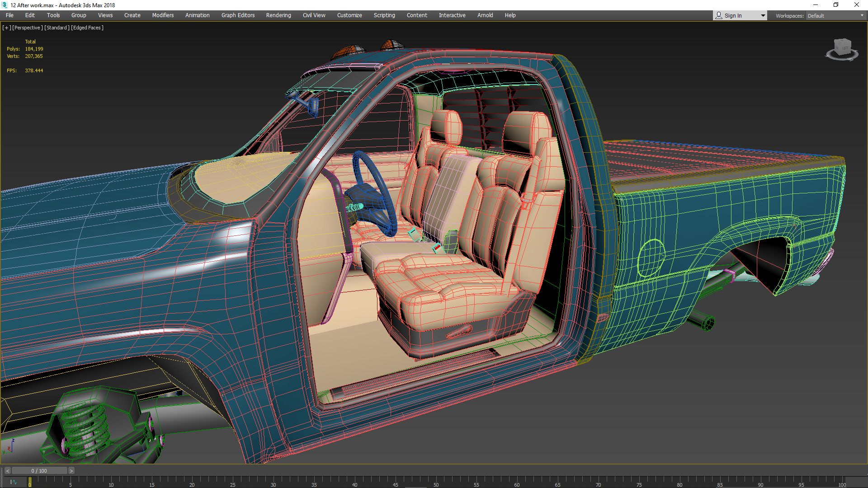Open the [+] viewport general menu
The height and width of the screenshot is (488, 868).
(6, 28)
